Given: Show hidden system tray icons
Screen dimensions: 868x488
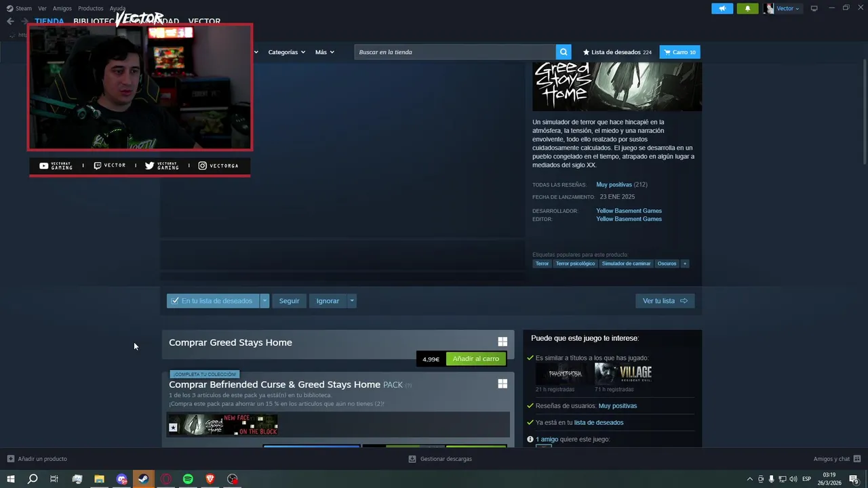Looking at the screenshot, I should [749, 479].
